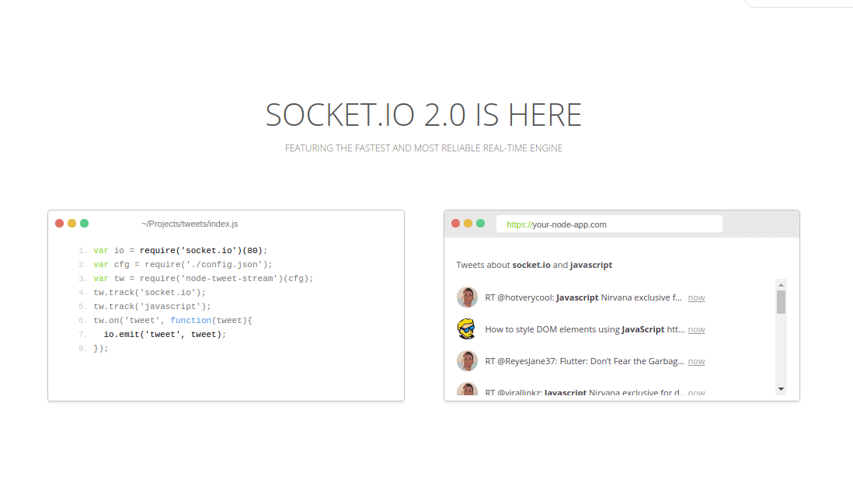Click the 'RT @hotverycool: Javascript Nirvana' tweet text
Image resolution: width=853 pixels, height=504 pixels.
pyautogui.click(x=583, y=298)
